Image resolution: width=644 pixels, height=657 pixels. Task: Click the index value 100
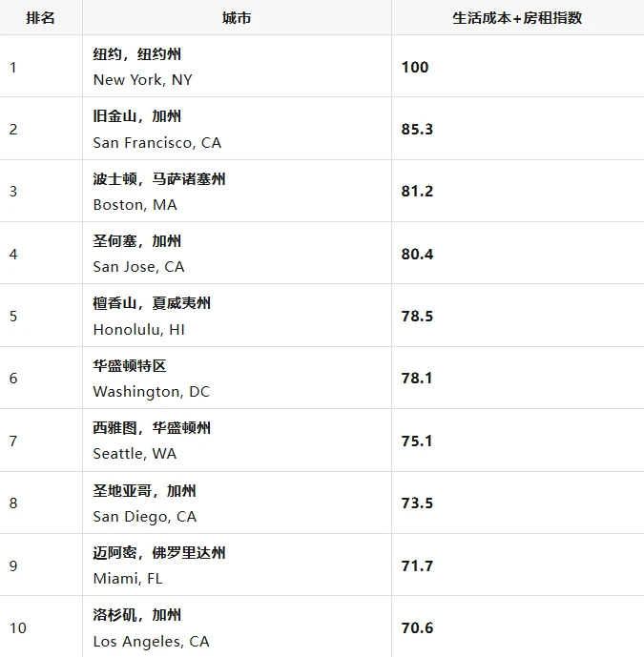click(x=415, y=67)
